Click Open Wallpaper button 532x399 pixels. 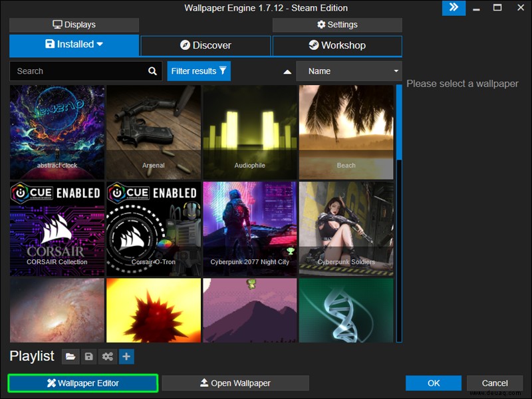pyautogui.click(x=235, y=383)
